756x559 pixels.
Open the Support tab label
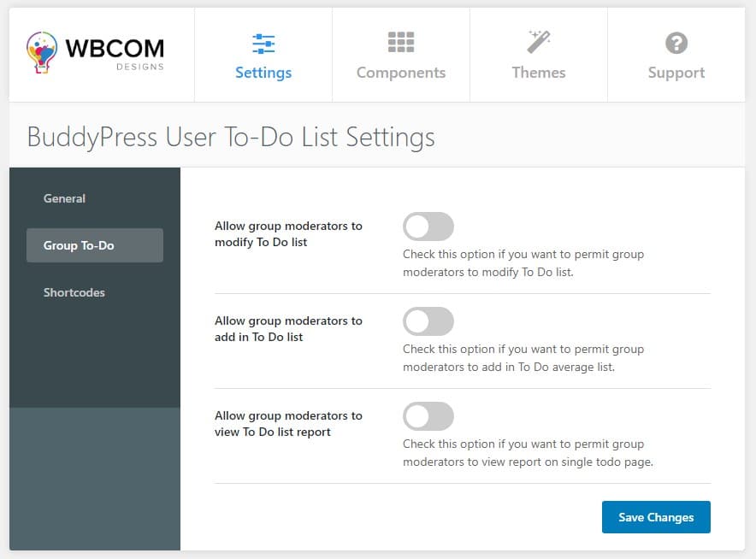point(676,73)
